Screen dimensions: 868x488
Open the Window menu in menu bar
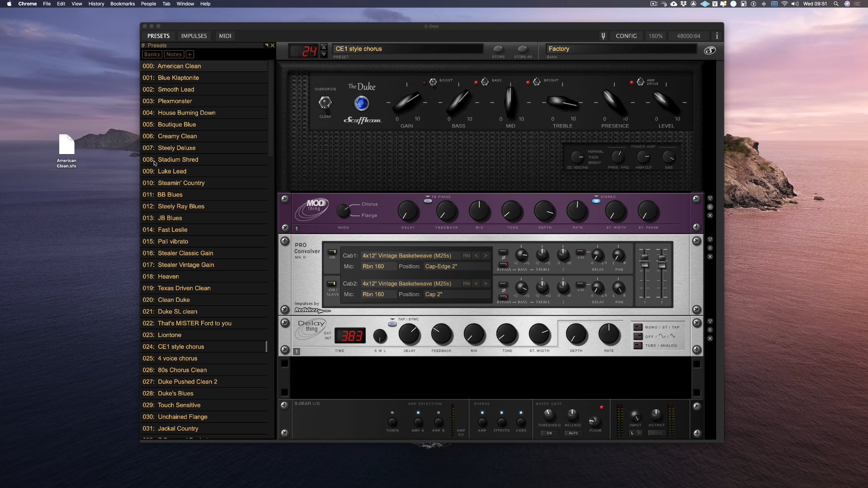click(185, 4)
